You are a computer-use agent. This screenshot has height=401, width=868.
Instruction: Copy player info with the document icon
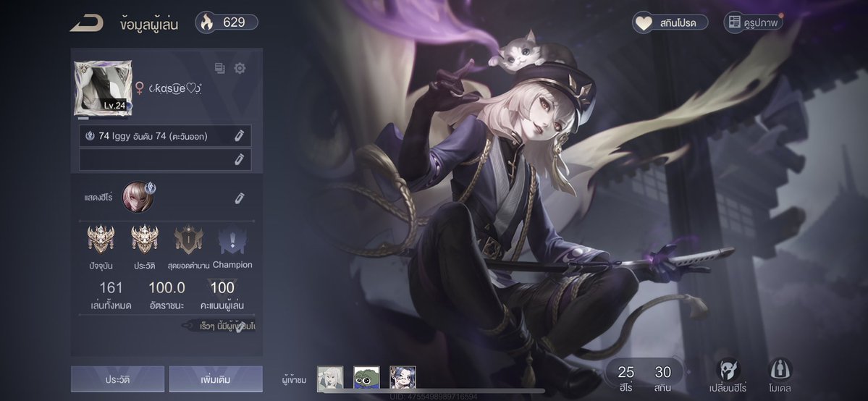coord(220,68)
